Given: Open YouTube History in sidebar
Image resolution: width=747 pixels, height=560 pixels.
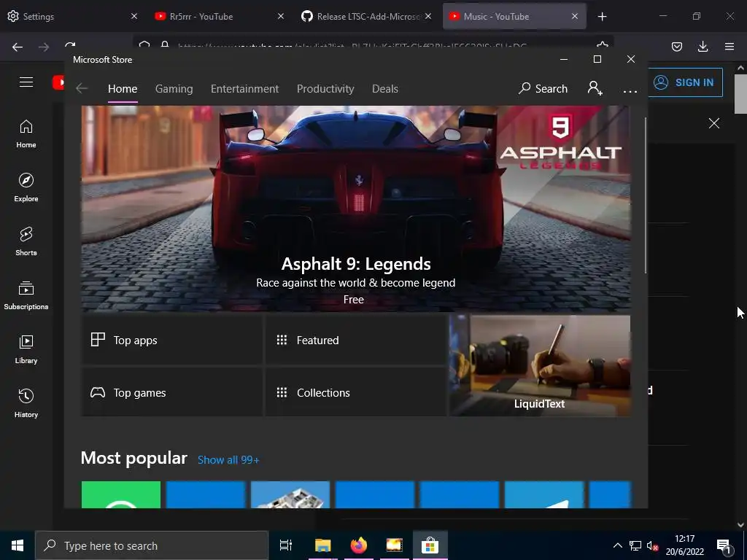Looking at the screenshot, I should tap(26, 403).
